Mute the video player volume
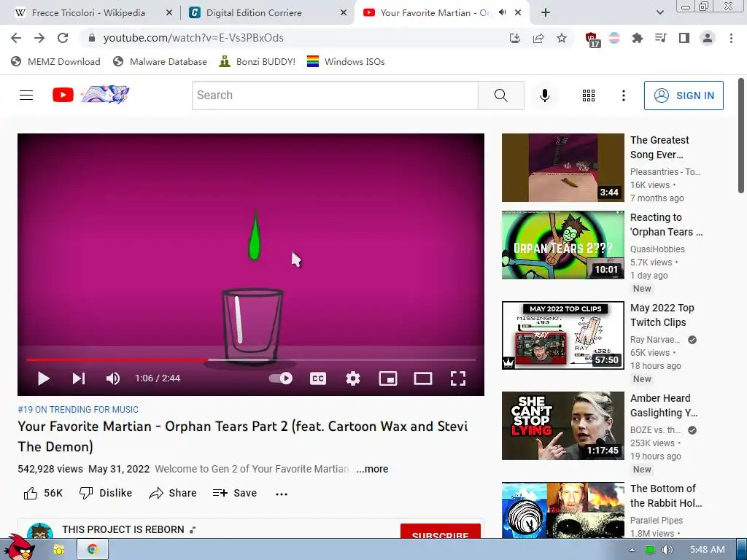 [x=113, y=378]
